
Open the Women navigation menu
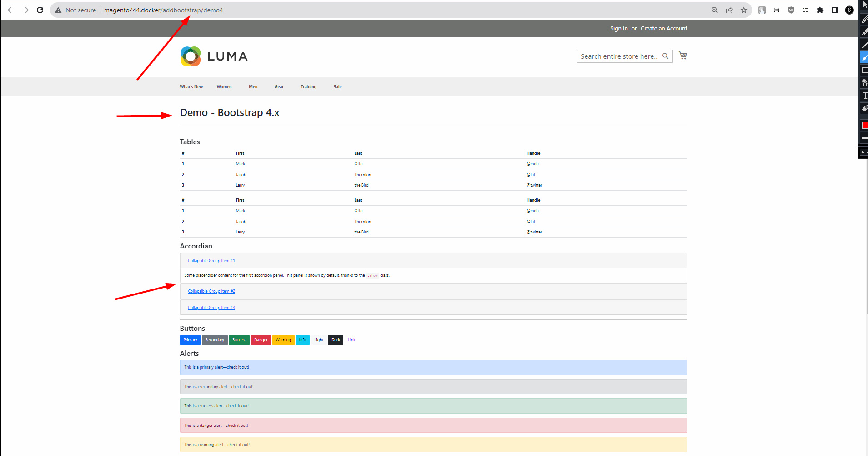click(x=224, y=86)
